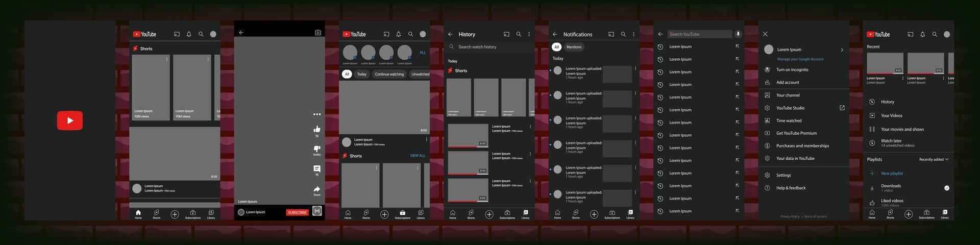Toggle the Downloads checkmark in Library playlists
Screen dimensions: 980x245
[x=947, y=188]
